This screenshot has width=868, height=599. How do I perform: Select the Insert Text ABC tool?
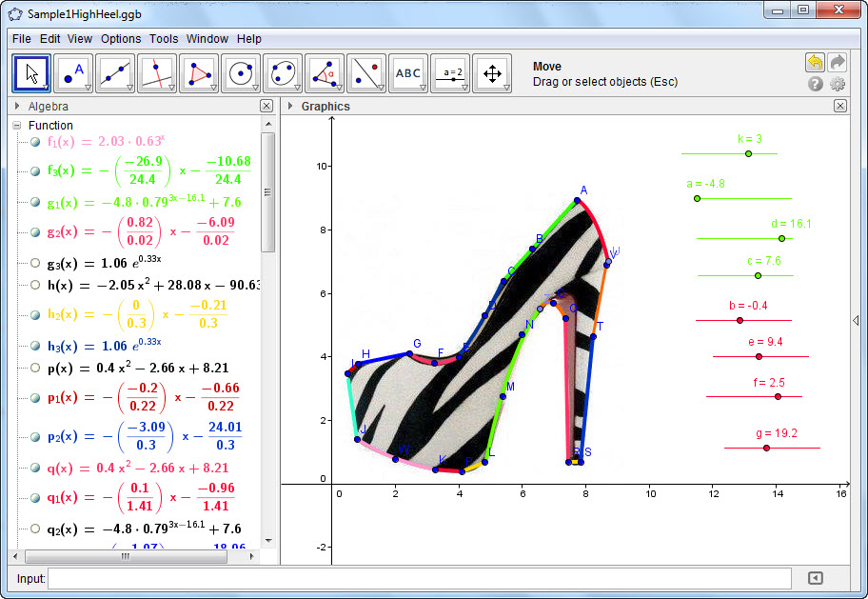coord(408,73)
